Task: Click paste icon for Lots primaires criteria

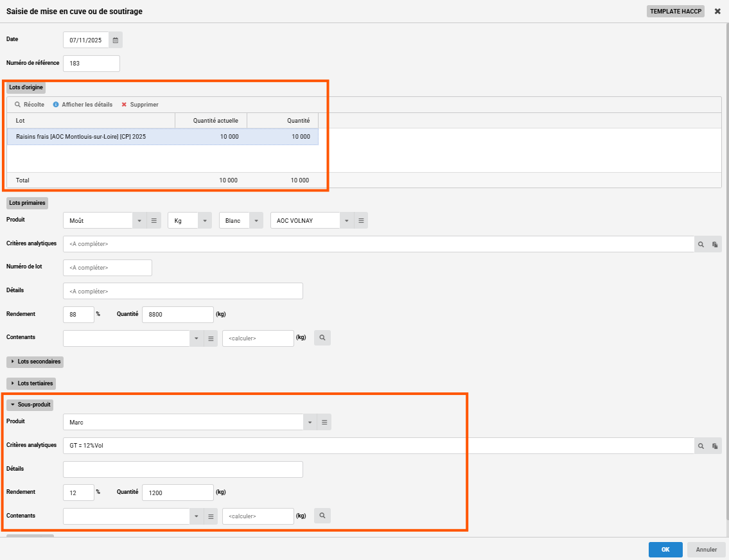Action: coord(715,245)
